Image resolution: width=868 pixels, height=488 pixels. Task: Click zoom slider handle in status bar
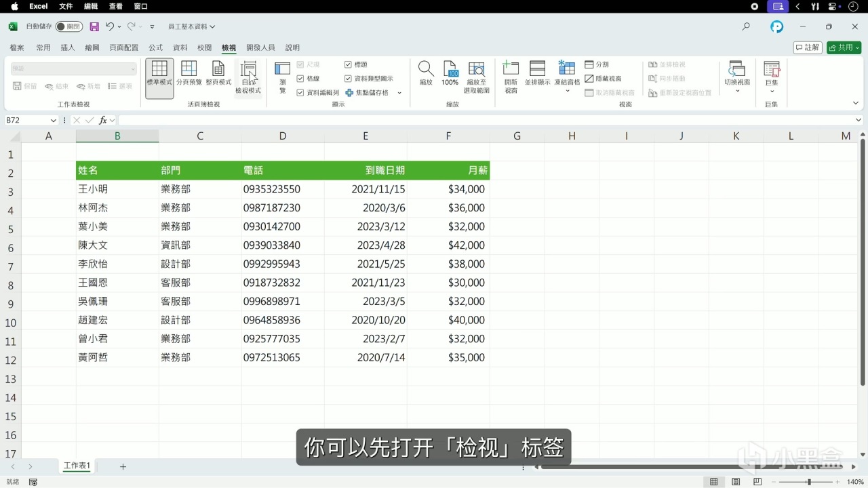808,482
